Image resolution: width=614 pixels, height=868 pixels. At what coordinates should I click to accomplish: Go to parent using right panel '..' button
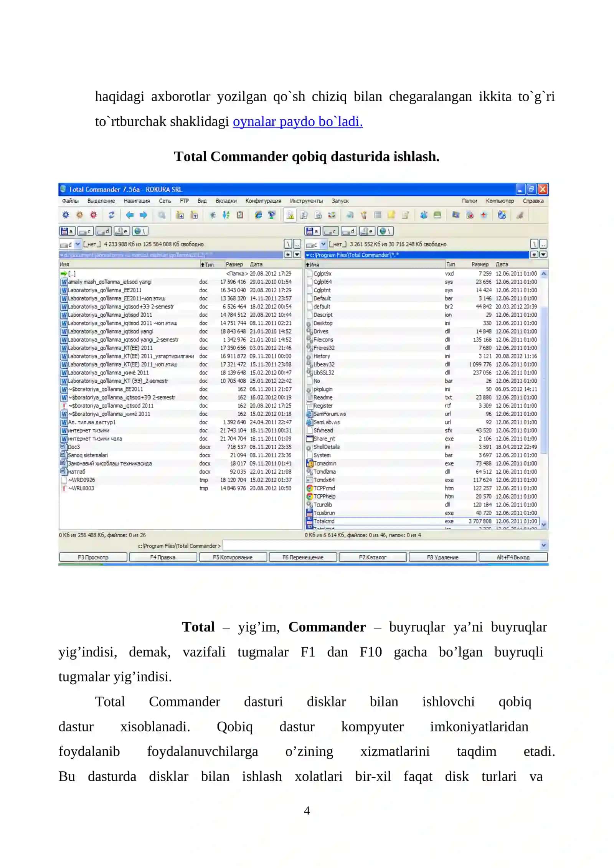click(543, 244)
